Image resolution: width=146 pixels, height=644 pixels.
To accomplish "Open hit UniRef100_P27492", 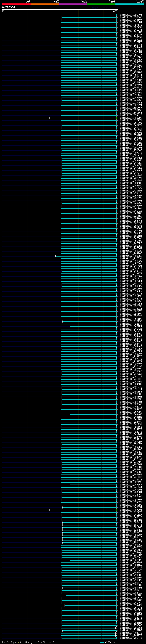I will click(x=131, y=369).
